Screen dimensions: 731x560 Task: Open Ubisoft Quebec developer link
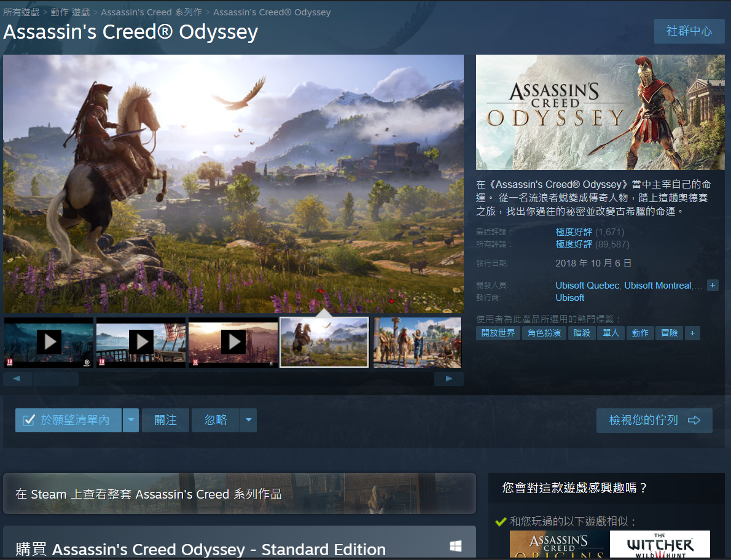pyautogui.click(x=587, y=286)
